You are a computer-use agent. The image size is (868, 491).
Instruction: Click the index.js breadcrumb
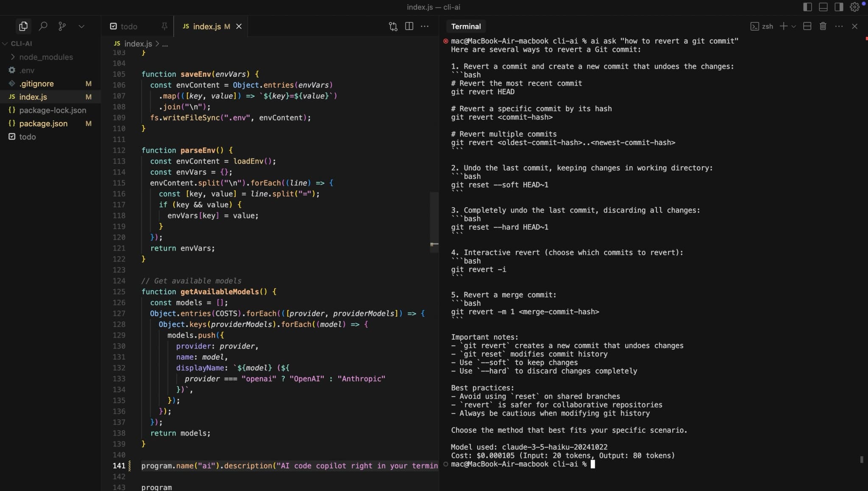click(x=138, y=44)
